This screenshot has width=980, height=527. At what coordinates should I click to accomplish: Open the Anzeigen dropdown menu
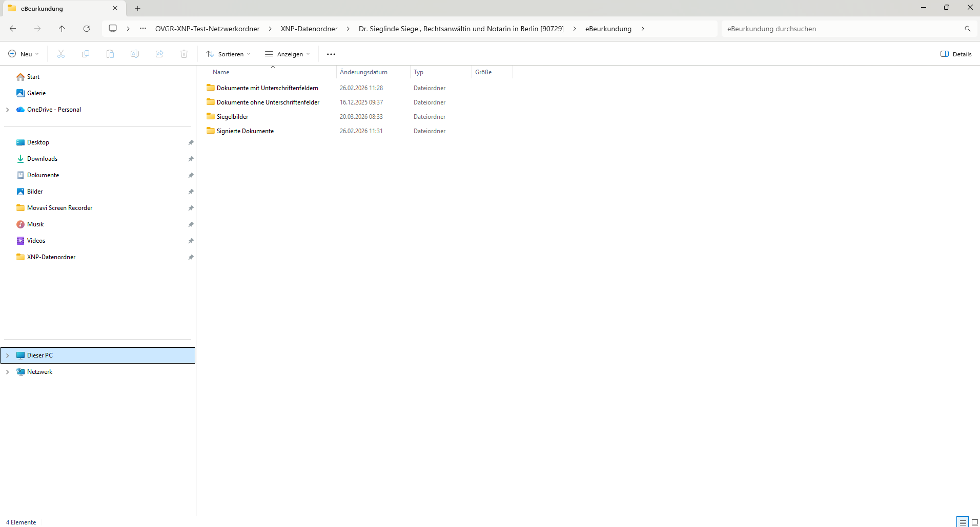(x=288, y=54)
